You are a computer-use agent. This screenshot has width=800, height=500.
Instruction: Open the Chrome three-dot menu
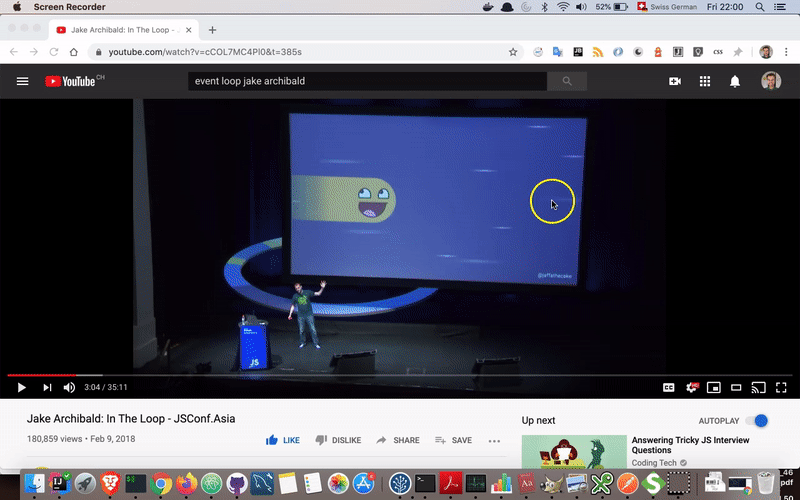pos(786,52)
